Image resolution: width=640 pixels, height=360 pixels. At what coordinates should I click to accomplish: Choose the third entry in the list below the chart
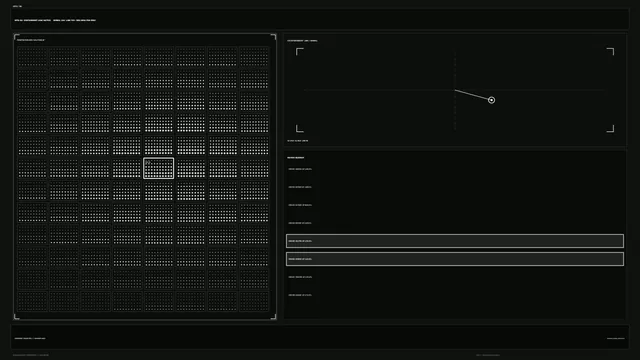pos(455,205)
